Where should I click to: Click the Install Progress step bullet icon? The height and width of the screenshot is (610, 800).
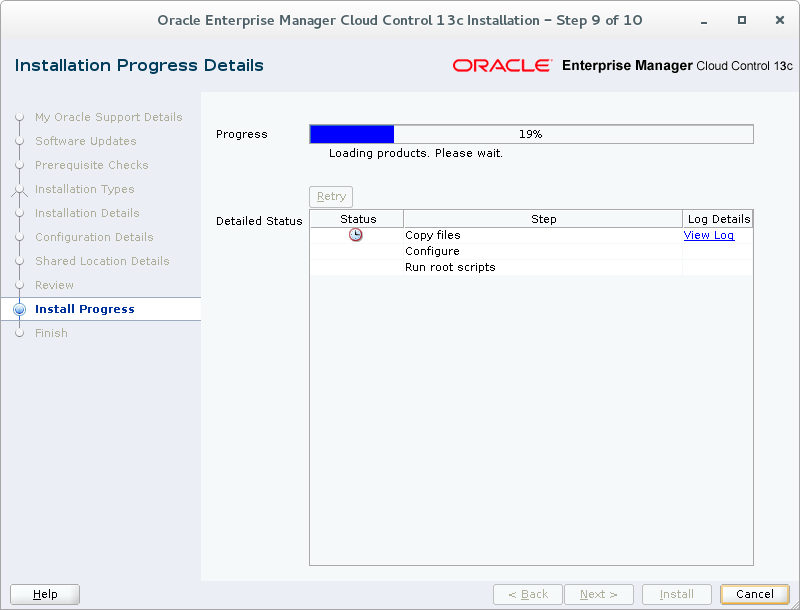tap(19, 309)
